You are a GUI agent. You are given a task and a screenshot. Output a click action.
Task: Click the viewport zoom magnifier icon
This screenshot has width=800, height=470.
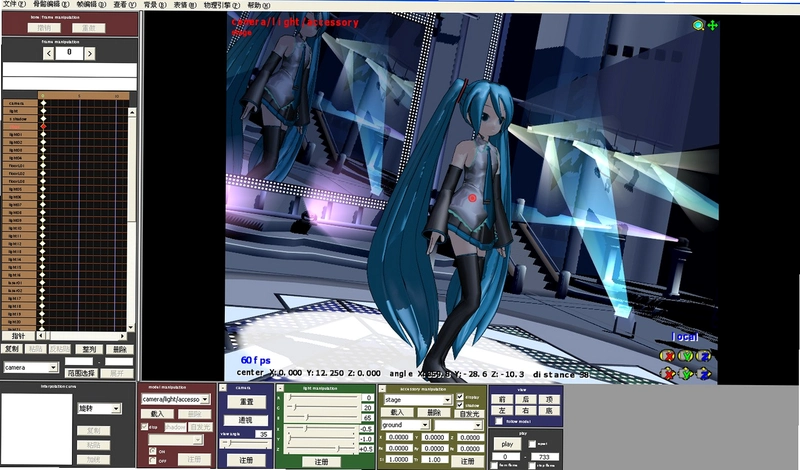[x=698, y=25]
